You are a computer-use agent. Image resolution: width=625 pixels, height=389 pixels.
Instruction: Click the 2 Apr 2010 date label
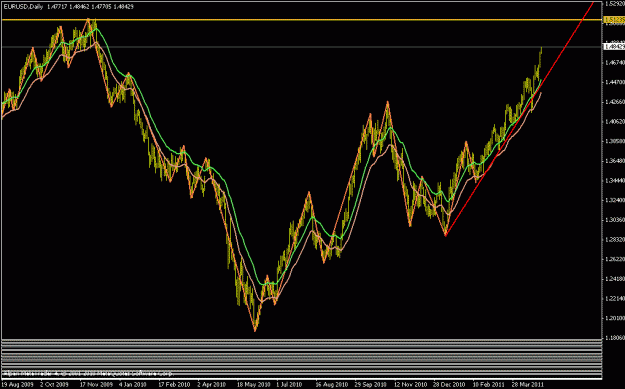click(211, 385)
